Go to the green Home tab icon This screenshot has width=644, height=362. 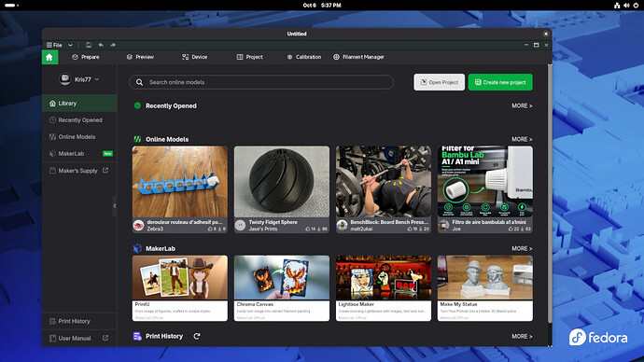tap(49, 57)
